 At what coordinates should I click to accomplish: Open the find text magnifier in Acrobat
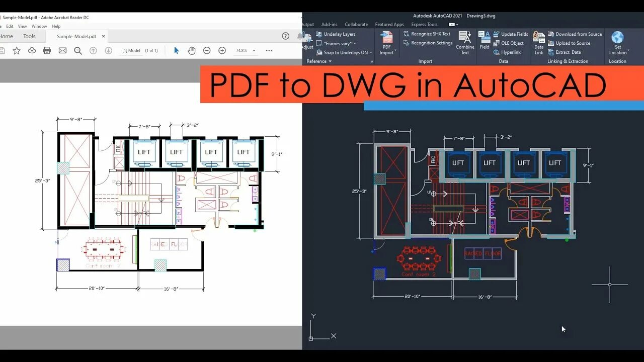(78, 50)
